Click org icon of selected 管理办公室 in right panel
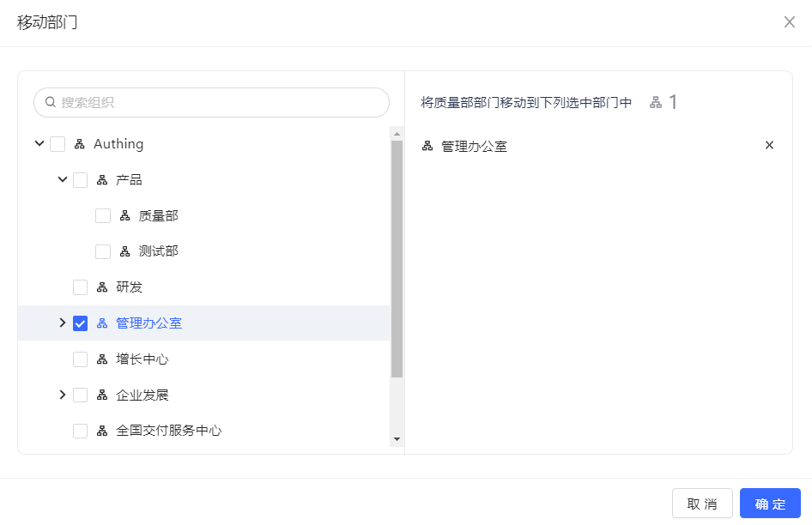The height and width of the screenshot is (525, 812). click(427, 146)
